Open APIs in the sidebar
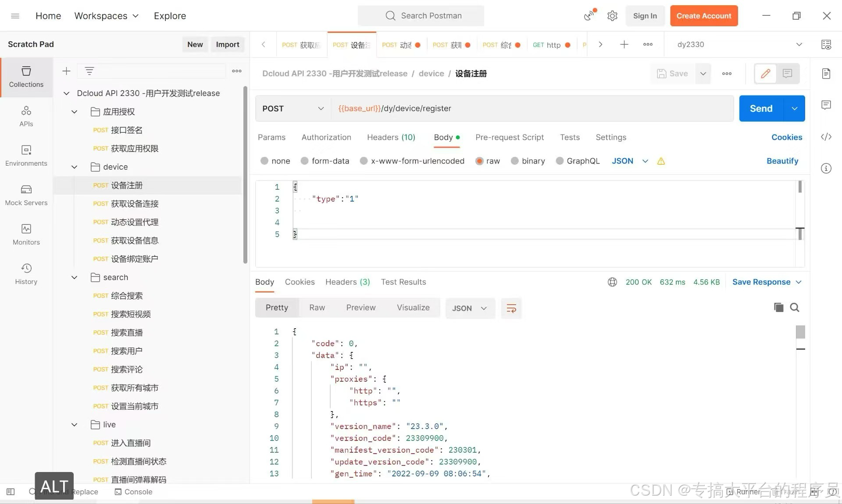This screenshot has width=842, height=504. tap(26, 116)
